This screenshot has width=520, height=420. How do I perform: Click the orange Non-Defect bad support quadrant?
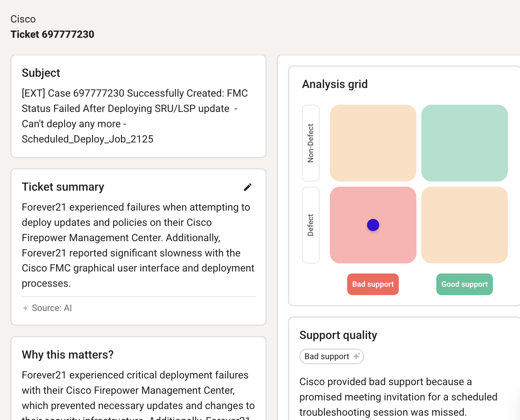point(373,143)
